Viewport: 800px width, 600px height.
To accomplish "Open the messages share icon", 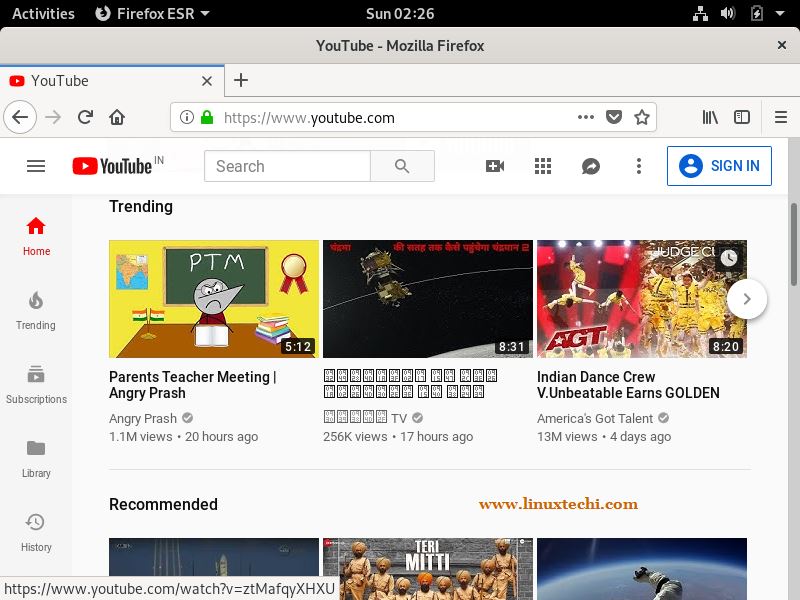I will (591, 166).
